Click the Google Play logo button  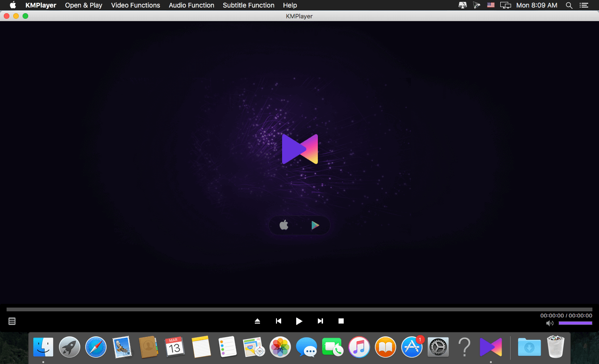point(315,225)
